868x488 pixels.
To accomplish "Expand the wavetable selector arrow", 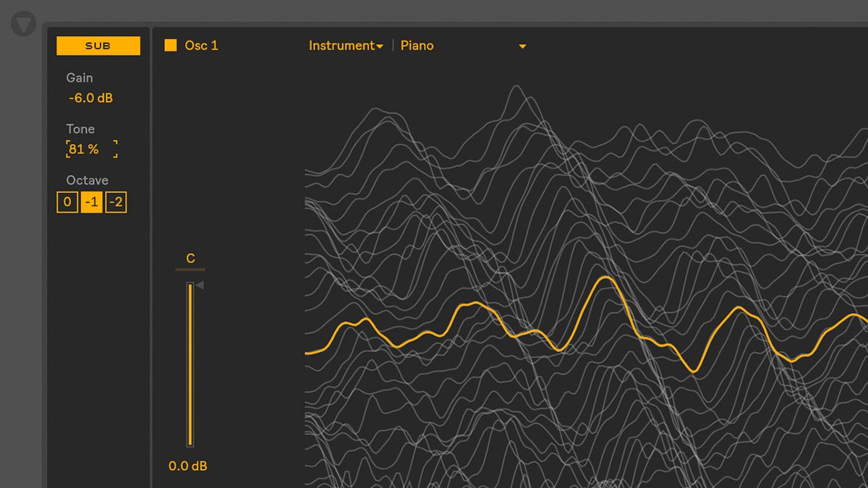I will [522, 46].
